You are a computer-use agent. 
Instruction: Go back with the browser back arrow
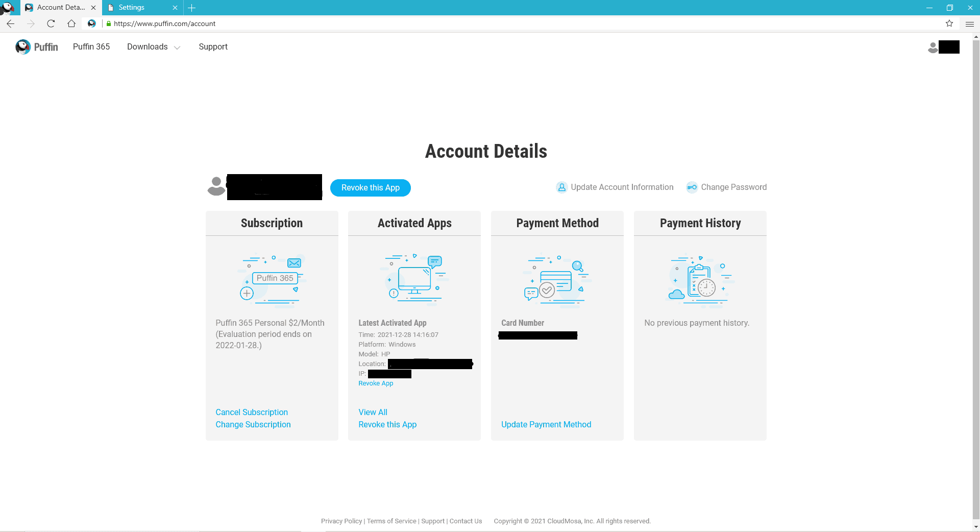[10, 23]
